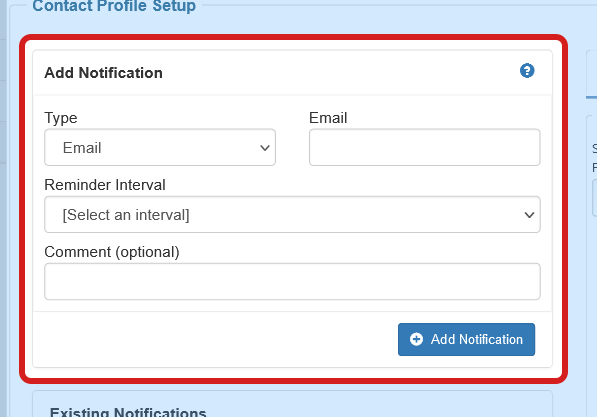Click the "Type" field label
This screenshot has width=597, height=417.
61,118
